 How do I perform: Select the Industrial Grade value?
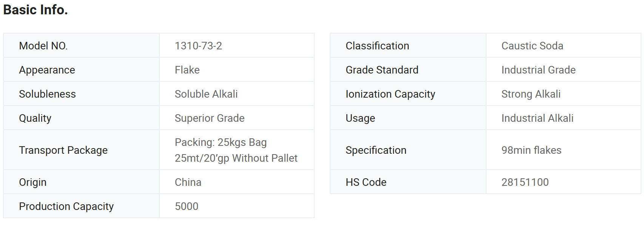point(538,70)
